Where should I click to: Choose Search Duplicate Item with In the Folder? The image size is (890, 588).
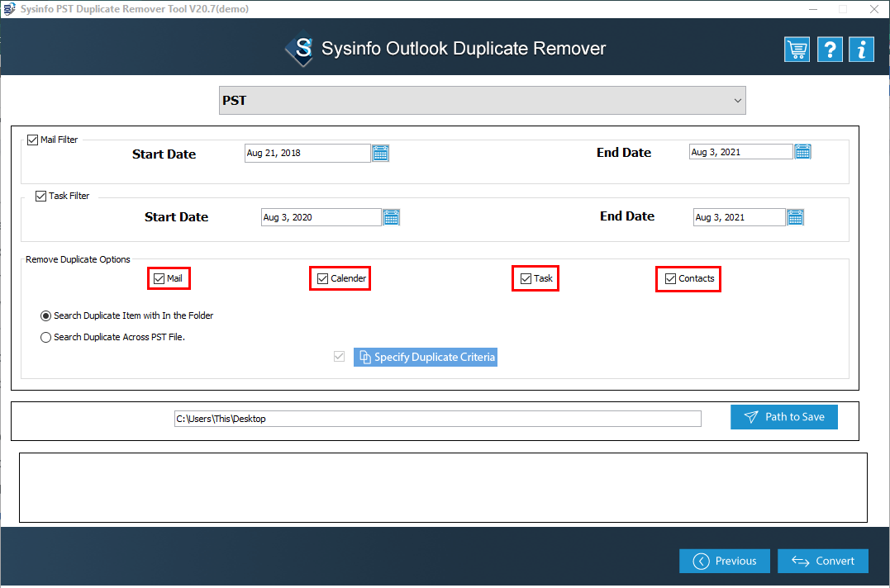click(45, 315)
